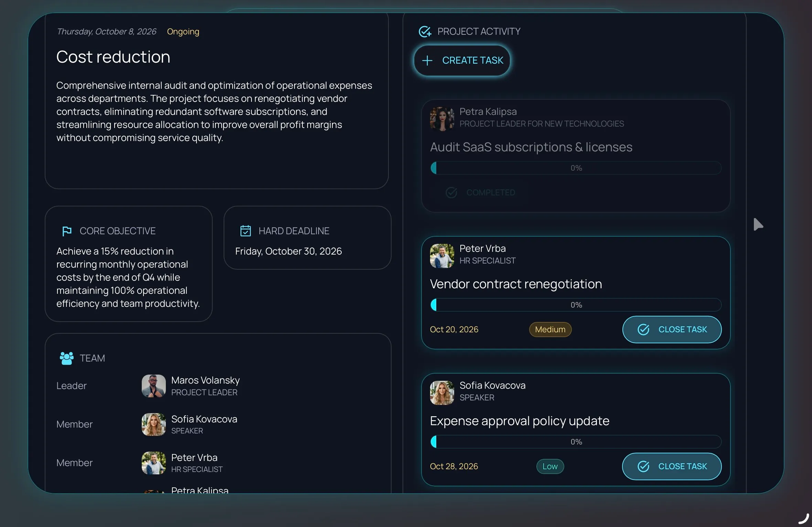Click the COMPLETED label on Audit SaaS task

pyautogui.click(x=491, y=193)
